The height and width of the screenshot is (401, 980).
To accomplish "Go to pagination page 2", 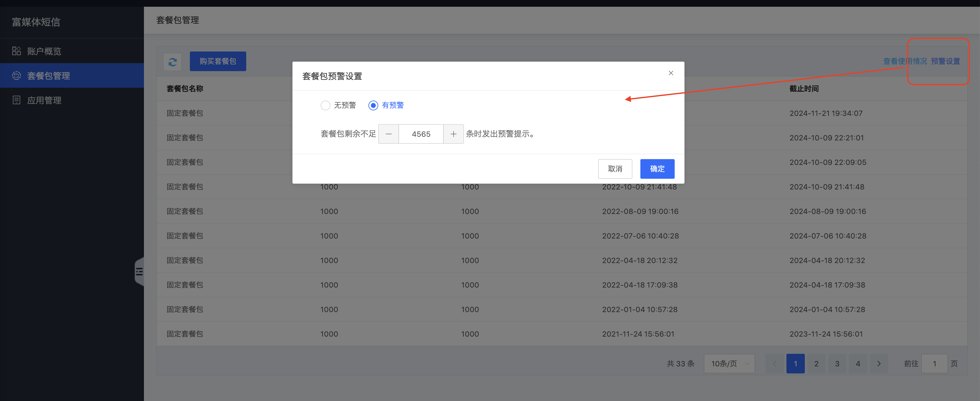I will click(x=816, y=364).
